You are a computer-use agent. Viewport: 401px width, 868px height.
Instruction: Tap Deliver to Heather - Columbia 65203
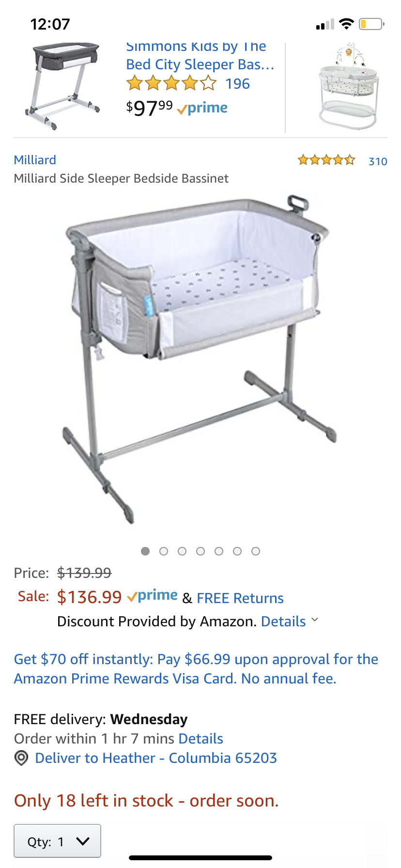click(x=156, y=758)
